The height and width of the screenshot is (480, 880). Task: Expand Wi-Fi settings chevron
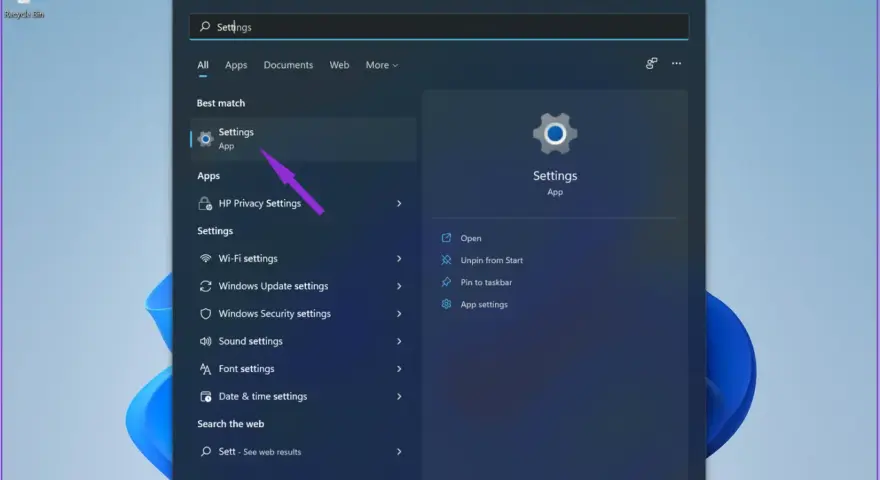coord(399,258)
